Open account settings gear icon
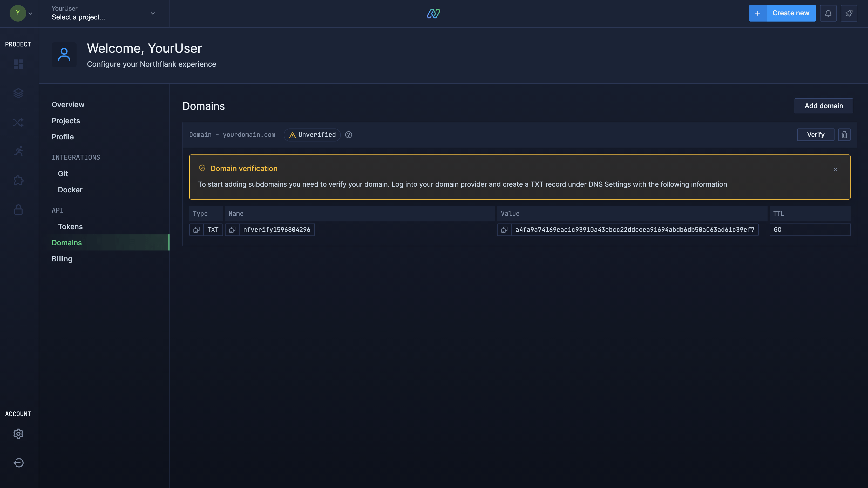The width and height of the screenshot is (868, 488). tap(18, 434)
